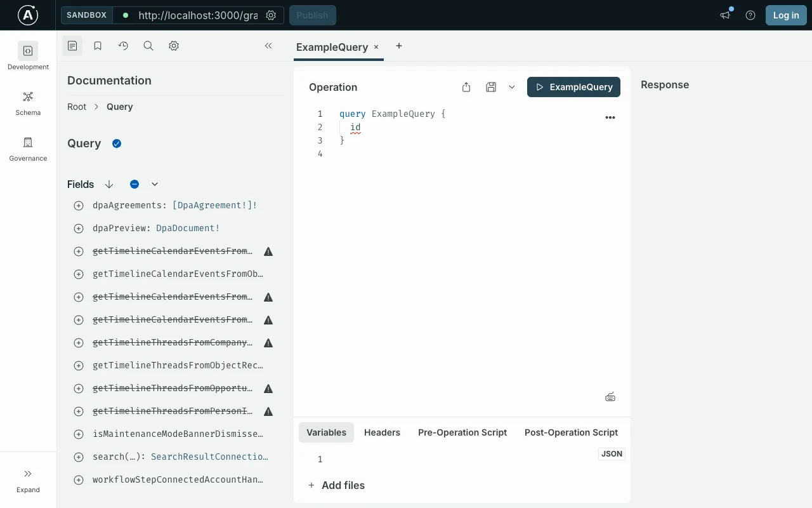812x508 pixels.
Task: Open the operation editor three-dot menu
Action: point(610,117)
